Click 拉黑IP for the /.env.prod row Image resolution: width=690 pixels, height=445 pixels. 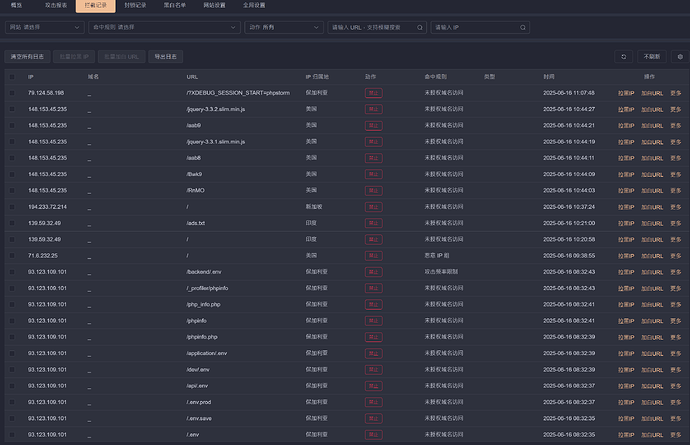pos(626,403)
